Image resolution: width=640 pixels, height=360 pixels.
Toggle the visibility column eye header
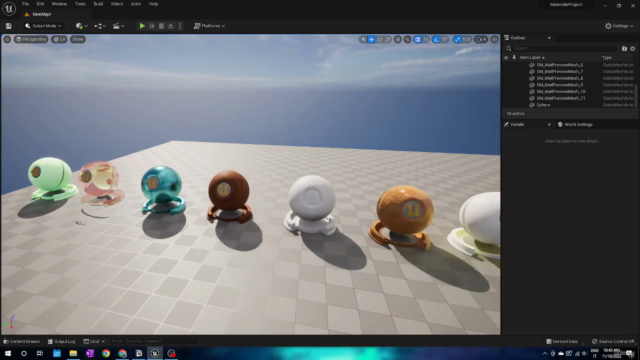click(506, 58)
